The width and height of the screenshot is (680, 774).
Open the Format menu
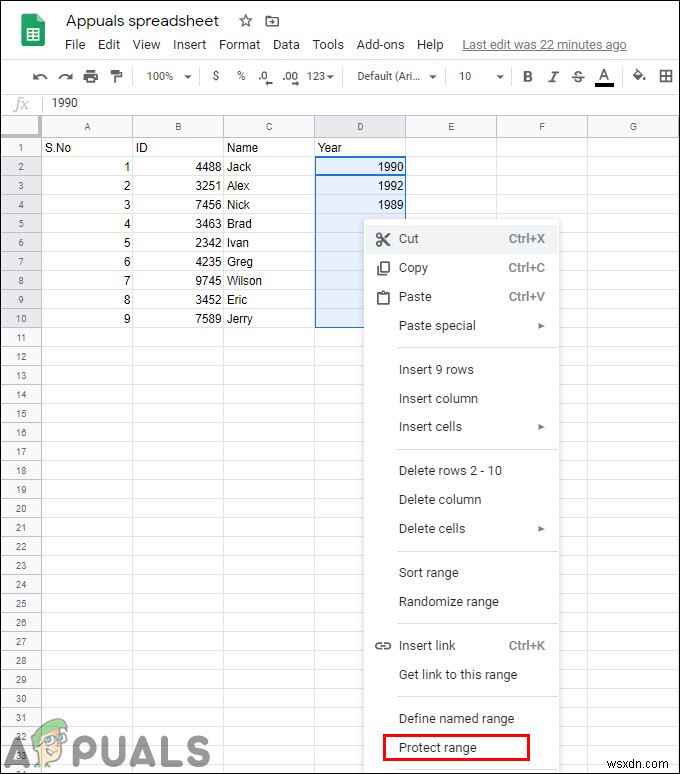point(239,45)
